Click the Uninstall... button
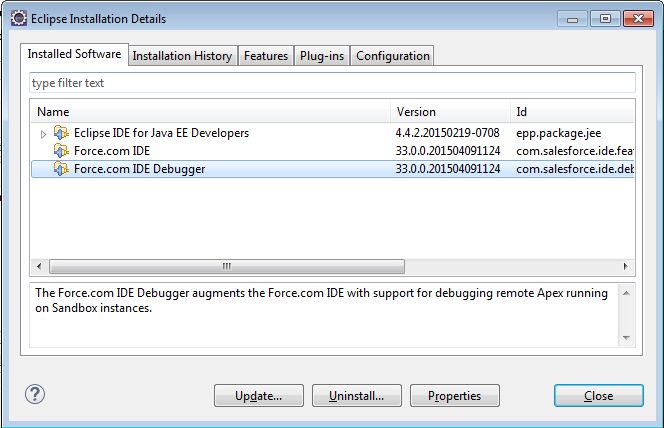The image size is (664, 428). point(357,396)
